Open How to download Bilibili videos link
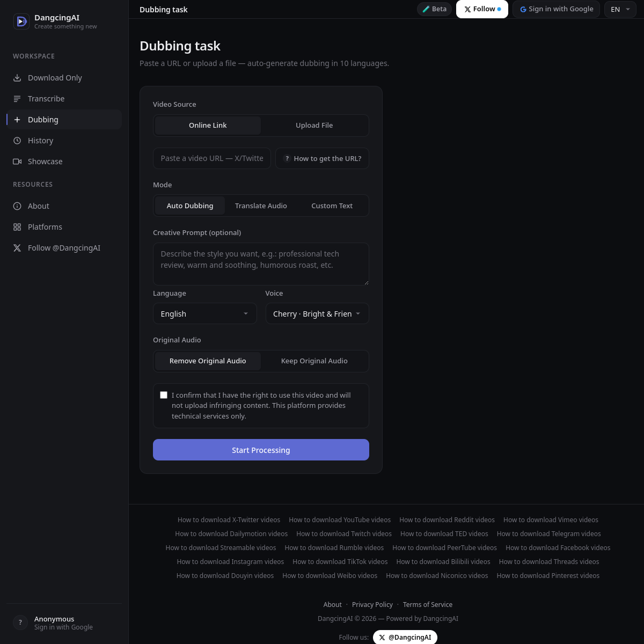The image size is (644, 644). point(443,561)
